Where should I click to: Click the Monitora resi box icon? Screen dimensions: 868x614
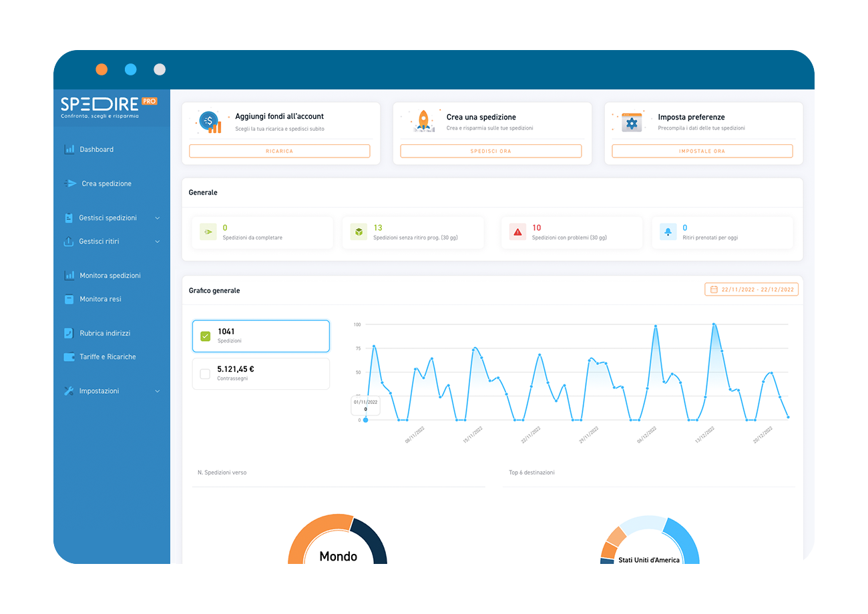[x=69, y=299]
